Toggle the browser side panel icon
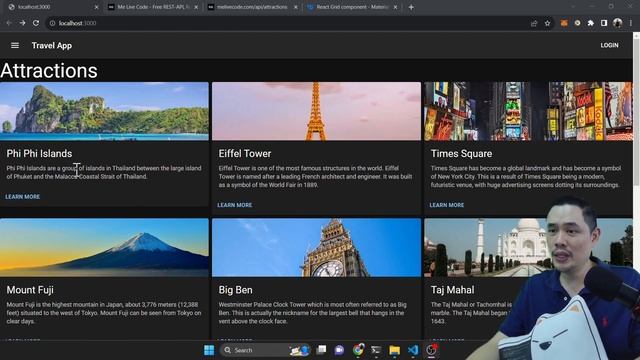Image resolution: width=640 pixels, height=360 pixels. [604, 23]
